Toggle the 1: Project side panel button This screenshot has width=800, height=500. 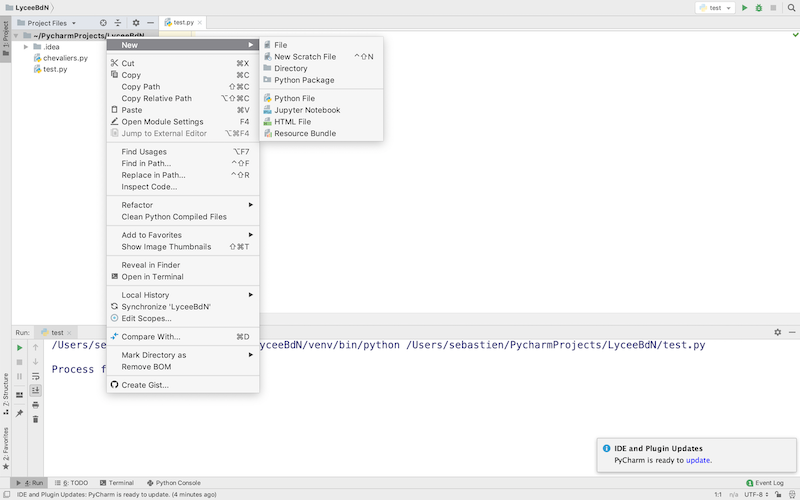[6, 39]
